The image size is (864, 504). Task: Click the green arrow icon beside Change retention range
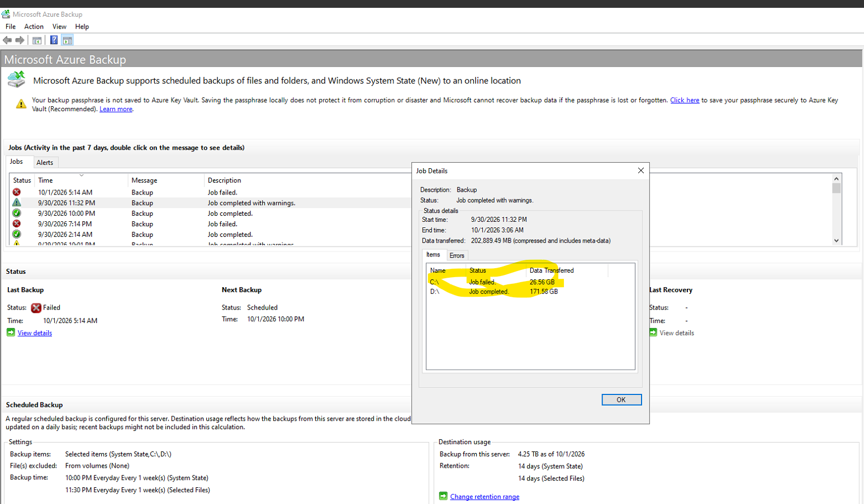click(443, 496)
